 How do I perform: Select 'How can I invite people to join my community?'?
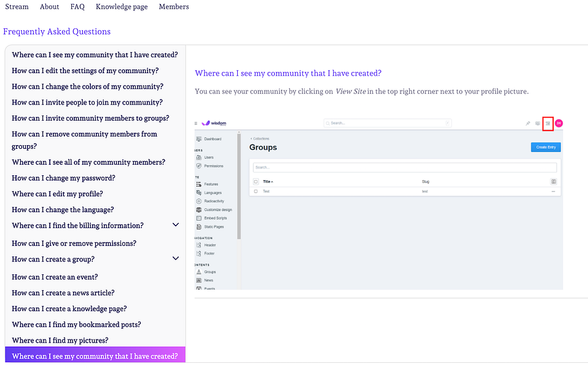(x=87, y=102)
